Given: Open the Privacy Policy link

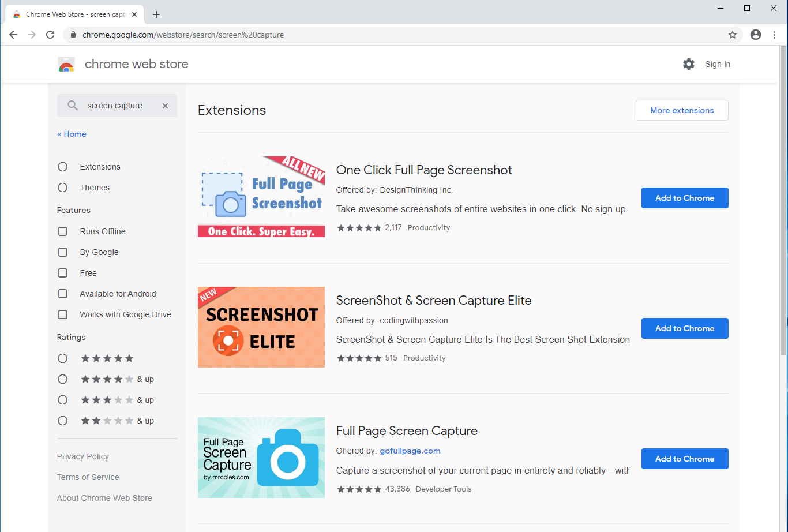Looking at the screenshot, I should tap(82, 456).
